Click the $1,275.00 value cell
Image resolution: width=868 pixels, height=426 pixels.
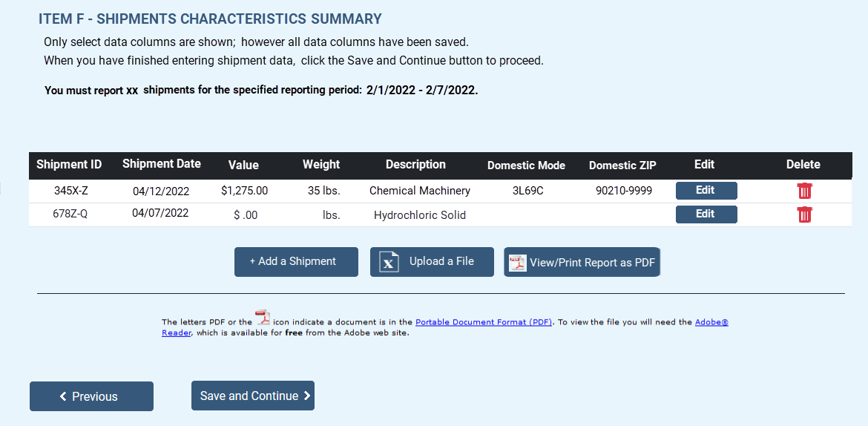pyautogui.click(x=245, y=191)
